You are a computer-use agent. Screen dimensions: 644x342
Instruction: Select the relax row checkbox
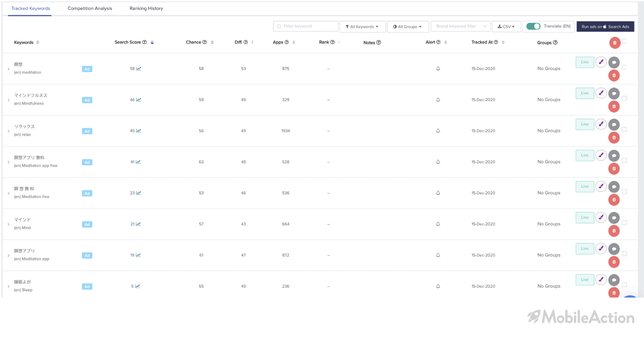pos(624,129)
